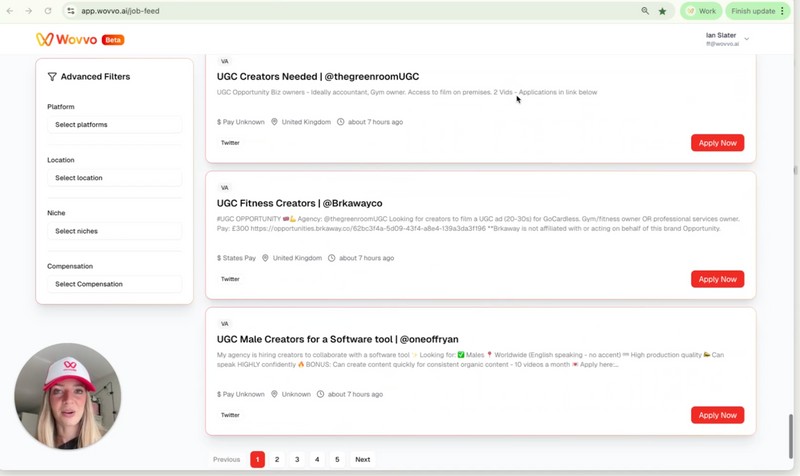The image size is (800, 476).
Task: Go to pagination page 5
Action: click(x=337, y=459)
